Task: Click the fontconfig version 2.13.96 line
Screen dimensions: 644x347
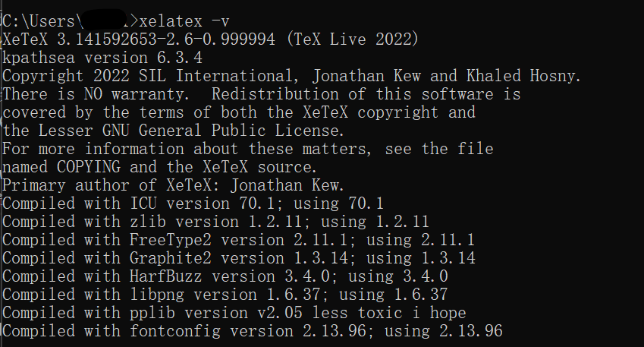Action: coord(253,331)
